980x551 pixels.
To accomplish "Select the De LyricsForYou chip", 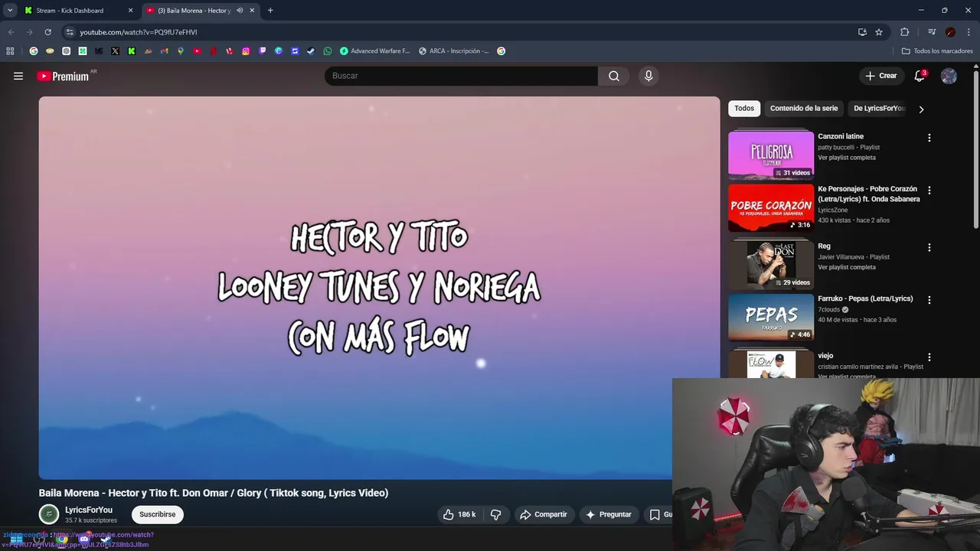I will coord(880,109).
